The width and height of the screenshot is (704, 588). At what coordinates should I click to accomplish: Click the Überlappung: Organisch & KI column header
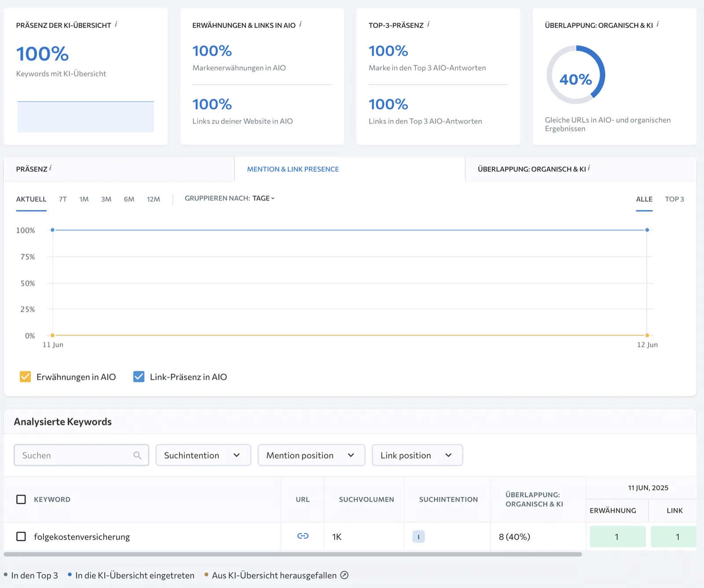point(534,500)
